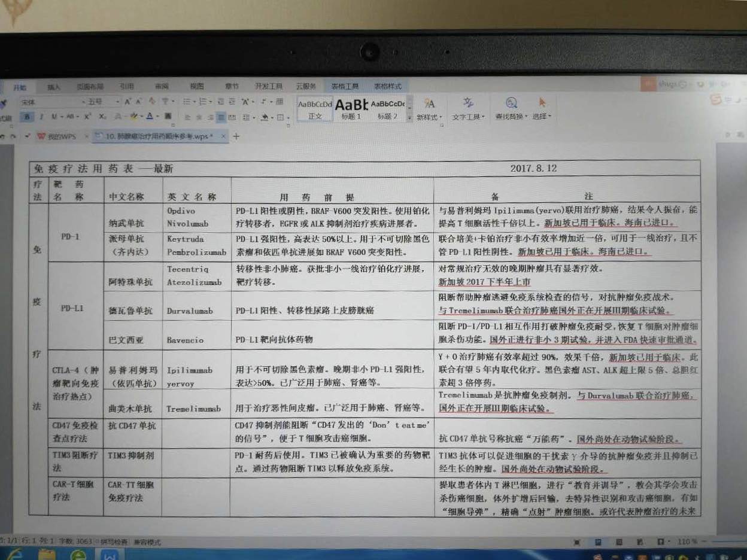Click the Find and Replace magnifier icon
This screenshot has width=747, height=560.
click(511, 103)
